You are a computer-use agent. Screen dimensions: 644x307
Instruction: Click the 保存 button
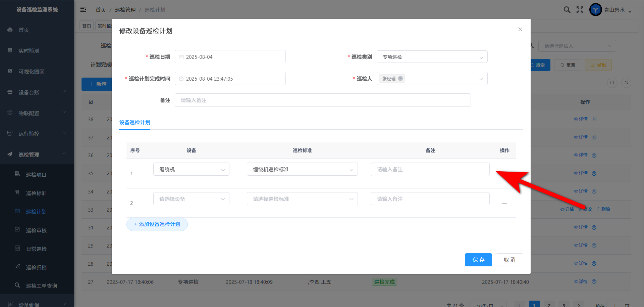[478, 260]
